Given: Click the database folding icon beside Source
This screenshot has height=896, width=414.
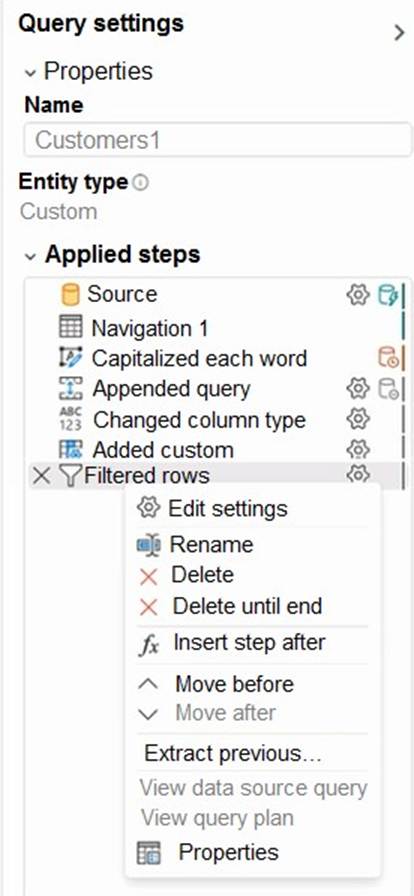Looking at the screenshot, I should 388,295.
